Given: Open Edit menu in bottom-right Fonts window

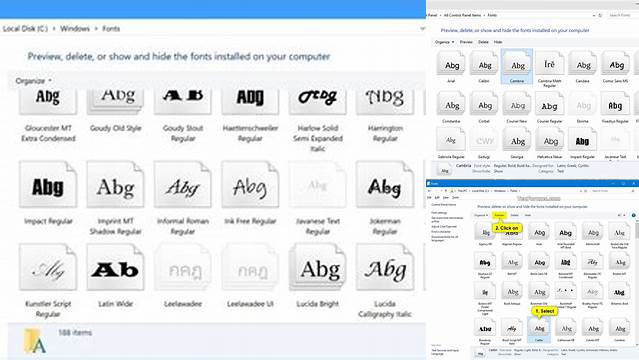Looking at the screenshot, I should 437,197.
